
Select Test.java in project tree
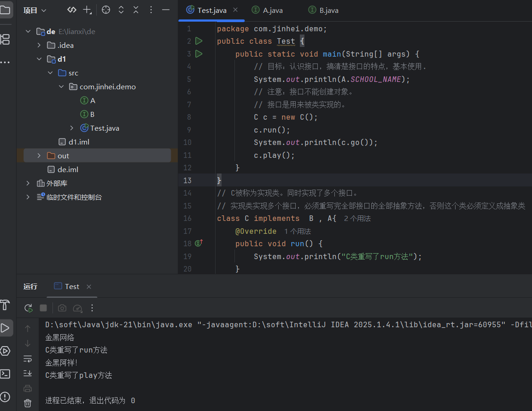100,128
